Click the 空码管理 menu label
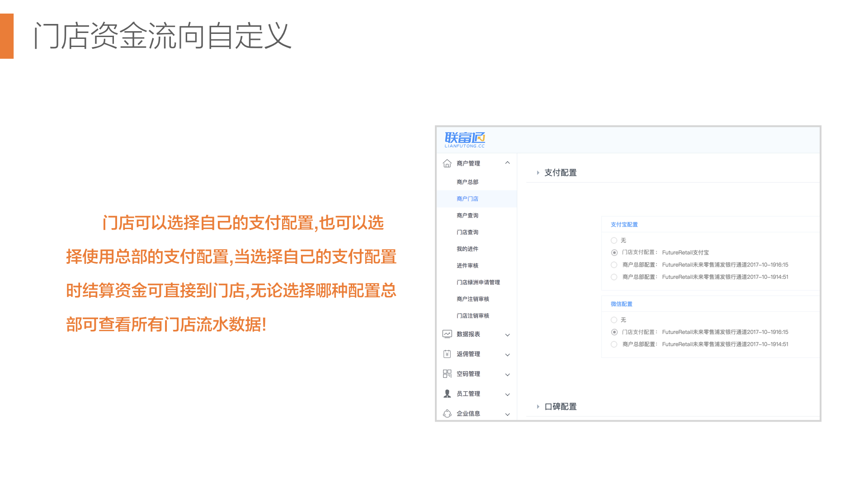The width and height of the screenshot is (868, 488). pyautogui.click(x=468, y=374)
